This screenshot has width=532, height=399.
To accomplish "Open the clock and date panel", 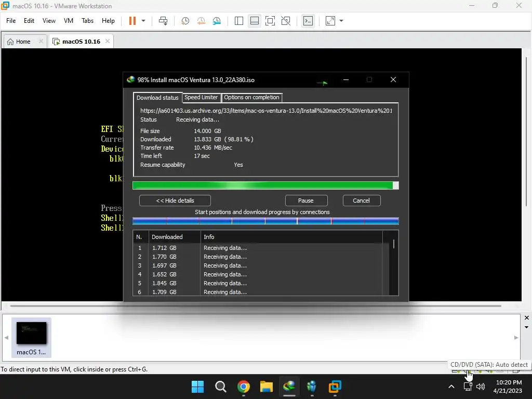I will [x=508, y=387].
